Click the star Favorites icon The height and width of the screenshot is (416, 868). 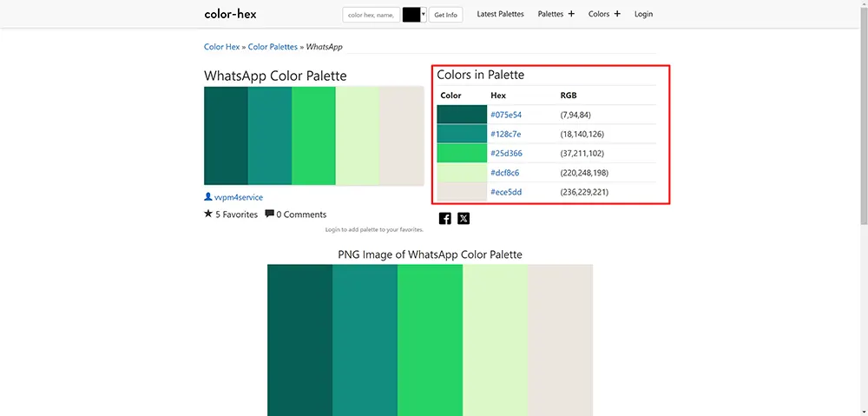click(x=208, y=214)
